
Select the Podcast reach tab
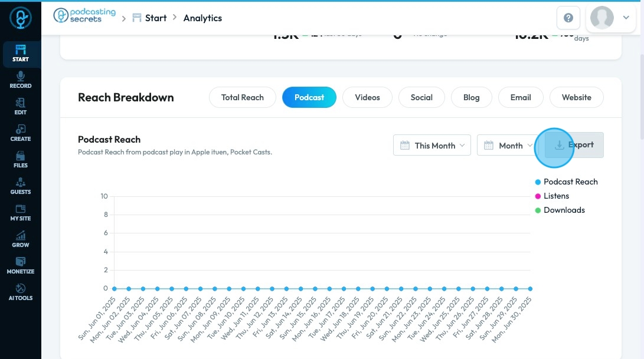pos(309,97)
